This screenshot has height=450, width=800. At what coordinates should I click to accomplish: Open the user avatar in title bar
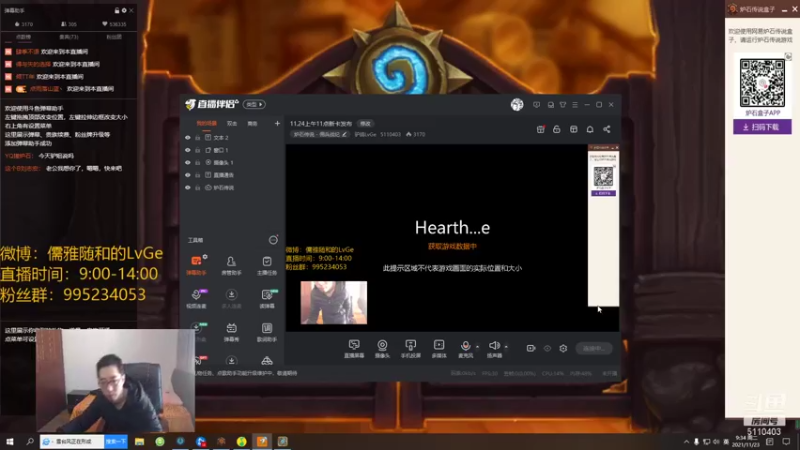tap(517, 104)
